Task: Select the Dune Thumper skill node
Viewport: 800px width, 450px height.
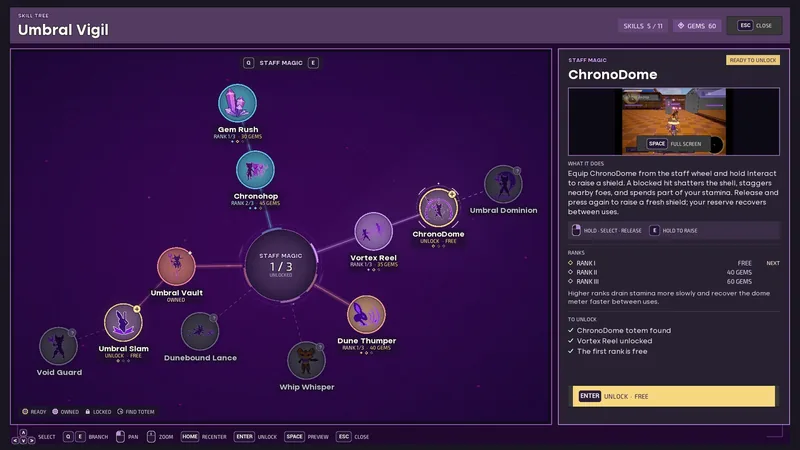Action: pyautogui.click(x=366, y=314)
